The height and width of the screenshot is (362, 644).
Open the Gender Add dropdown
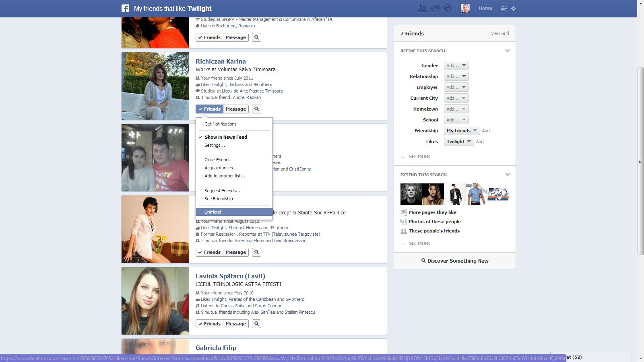456,65
